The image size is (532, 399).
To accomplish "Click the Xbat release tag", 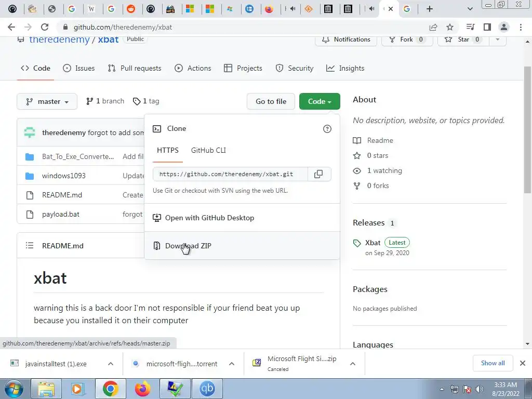I will [x=372, y=243].
